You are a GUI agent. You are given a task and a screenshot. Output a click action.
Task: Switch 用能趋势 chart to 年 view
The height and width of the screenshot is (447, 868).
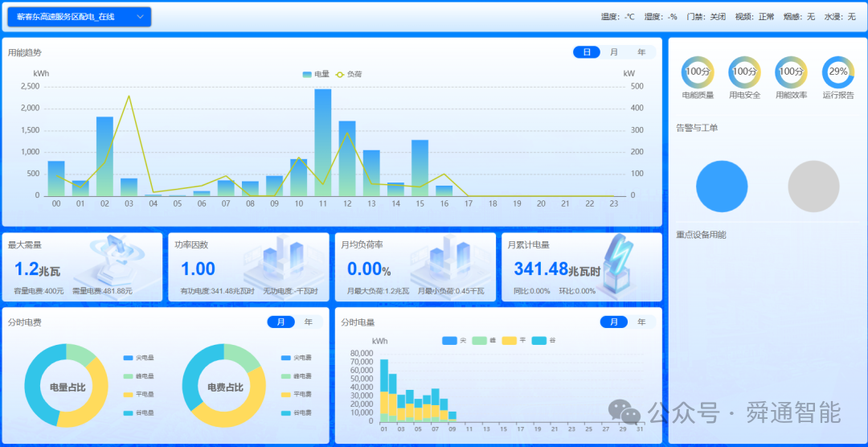coord(641,52)
